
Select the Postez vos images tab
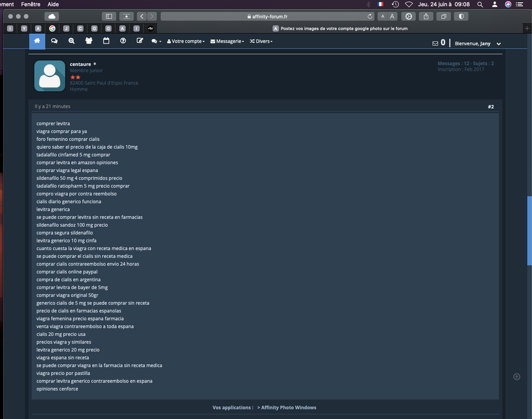(340, 28)
